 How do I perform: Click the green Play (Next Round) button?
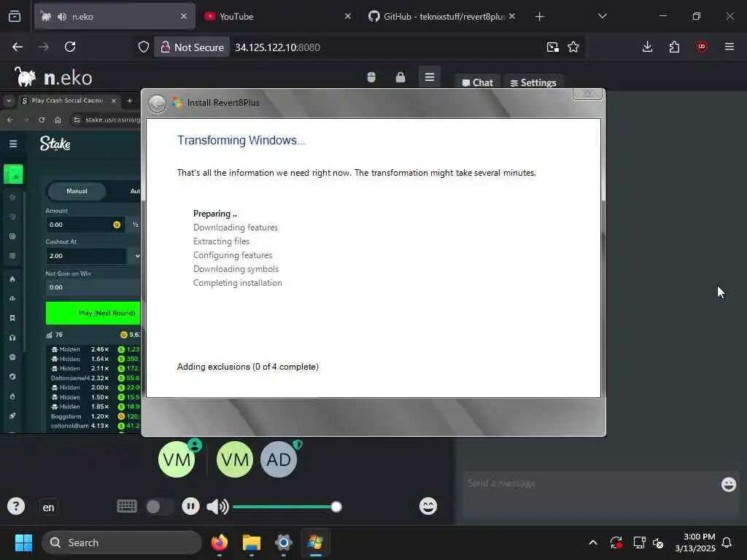point(93,313)
